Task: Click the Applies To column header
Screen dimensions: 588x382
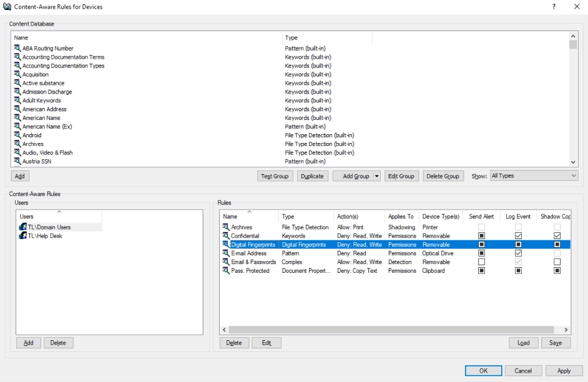Action: (x=401, y=217)
